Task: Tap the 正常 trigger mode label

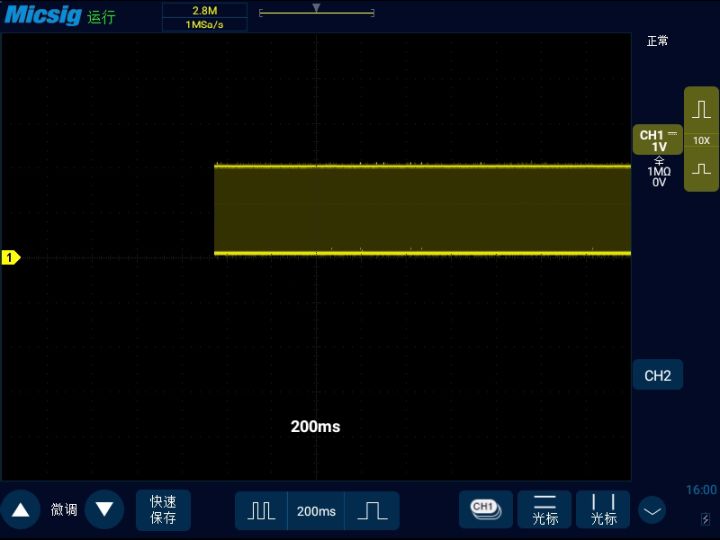Action: tap(657, 41)
